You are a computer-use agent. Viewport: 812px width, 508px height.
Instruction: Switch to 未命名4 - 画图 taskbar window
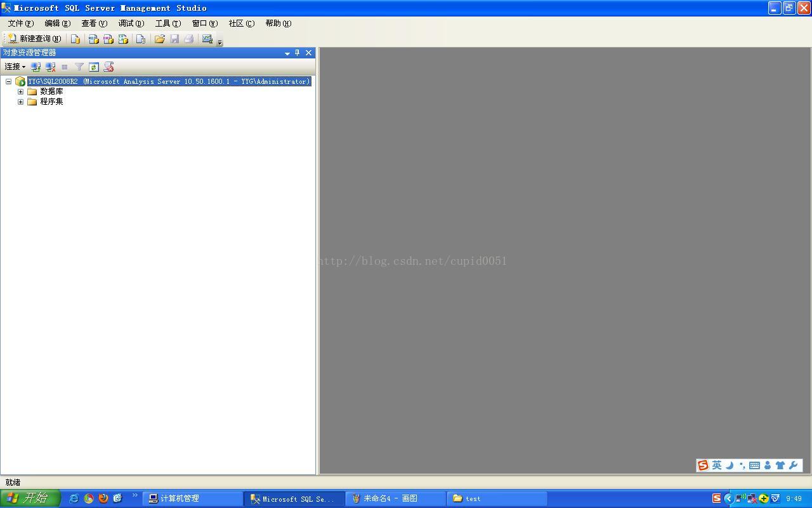click(x=396, y=498)
